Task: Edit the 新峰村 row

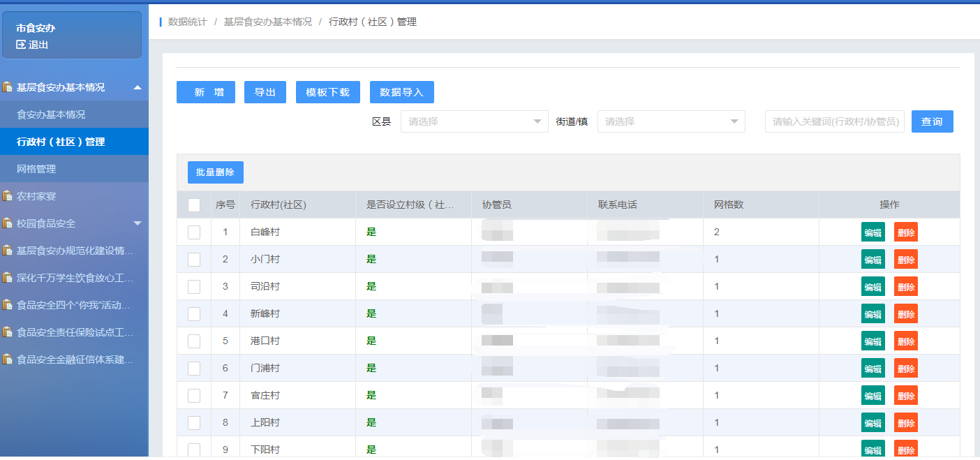Action: 873,313
